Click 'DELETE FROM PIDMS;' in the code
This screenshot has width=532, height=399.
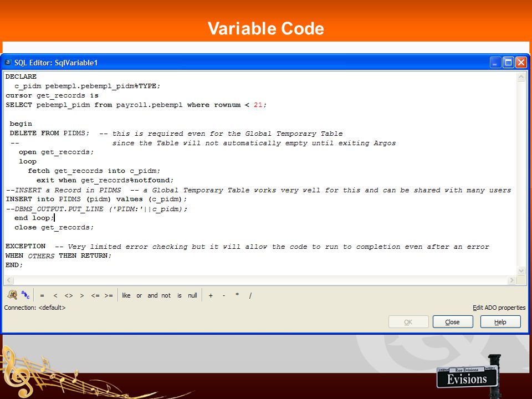[x=49, y=133]
